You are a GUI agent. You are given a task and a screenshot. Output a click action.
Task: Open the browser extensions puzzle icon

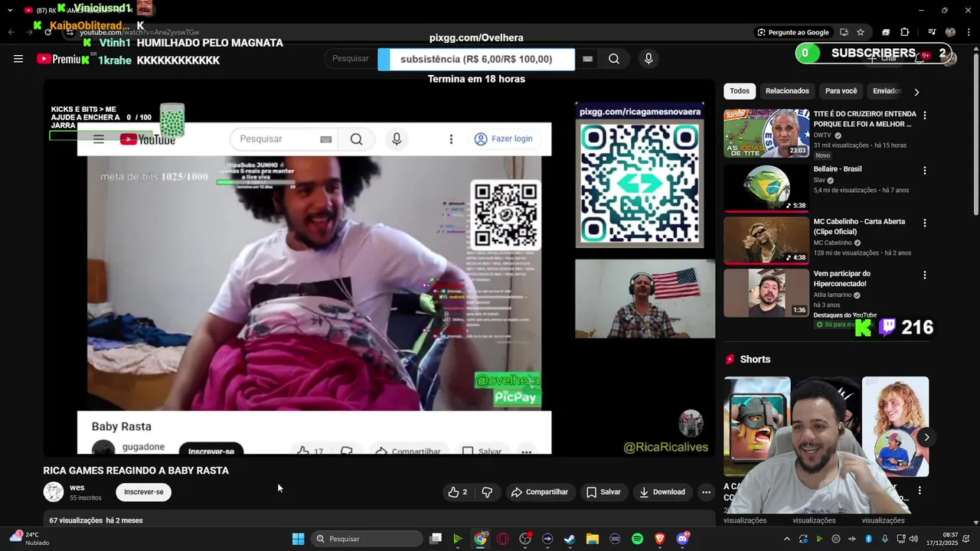click(x=904, y=32)
